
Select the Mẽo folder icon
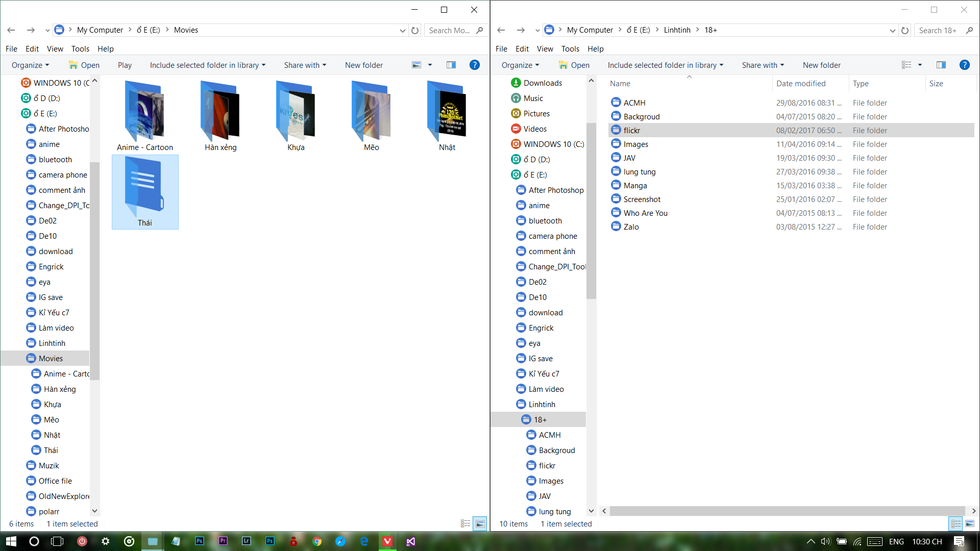pyautogui.click(x=372, y=111)
